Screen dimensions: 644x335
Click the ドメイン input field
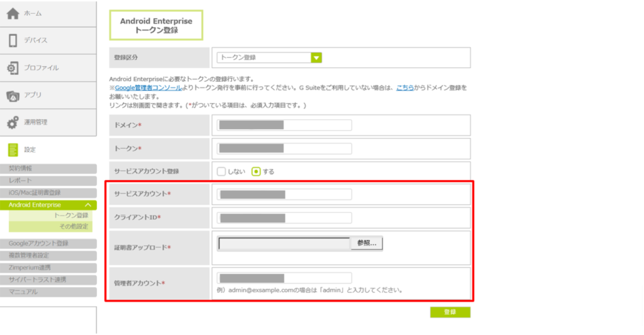click(x=284, y=125)
